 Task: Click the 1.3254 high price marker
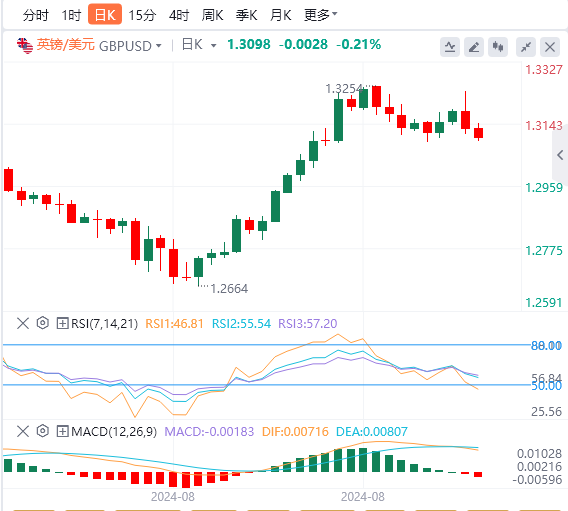(x=344, y=89)
